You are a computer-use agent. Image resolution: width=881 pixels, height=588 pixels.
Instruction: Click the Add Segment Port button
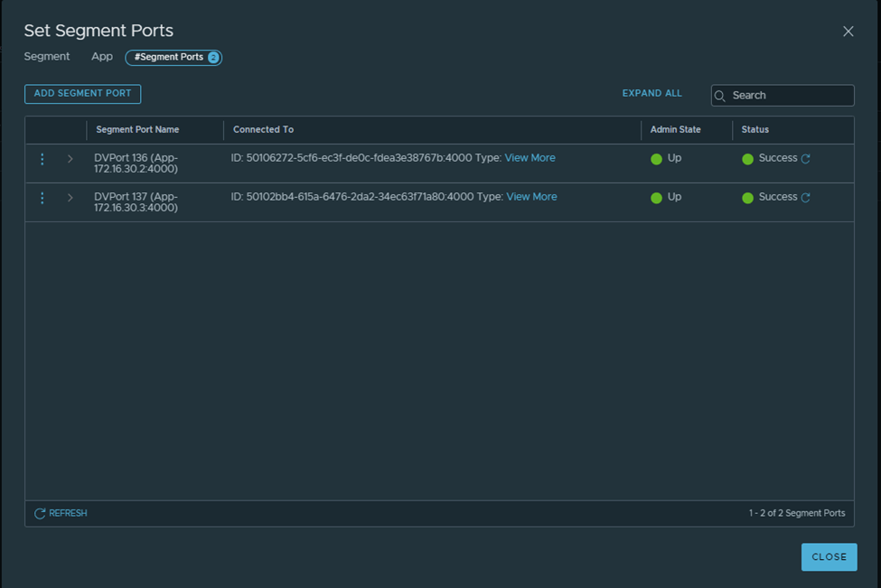[x=83, y=94]
